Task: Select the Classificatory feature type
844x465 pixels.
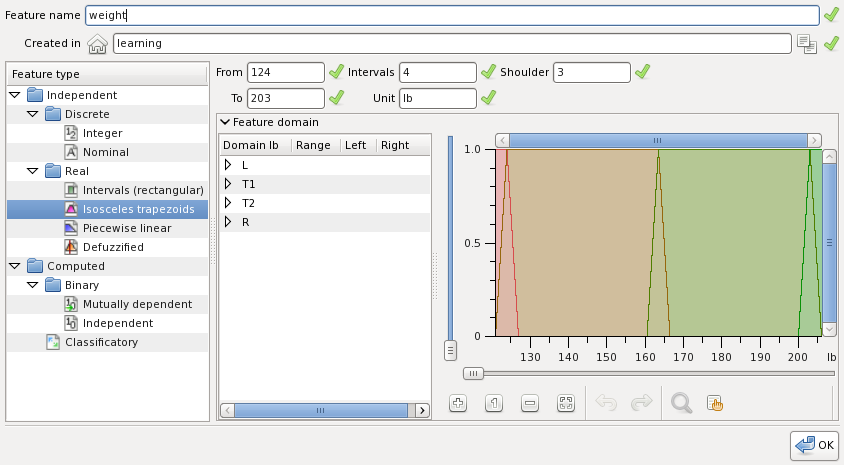Action: point(107,342)
